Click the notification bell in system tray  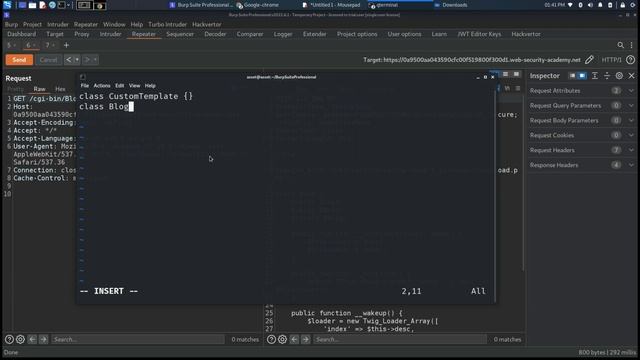tap(600, 5)
